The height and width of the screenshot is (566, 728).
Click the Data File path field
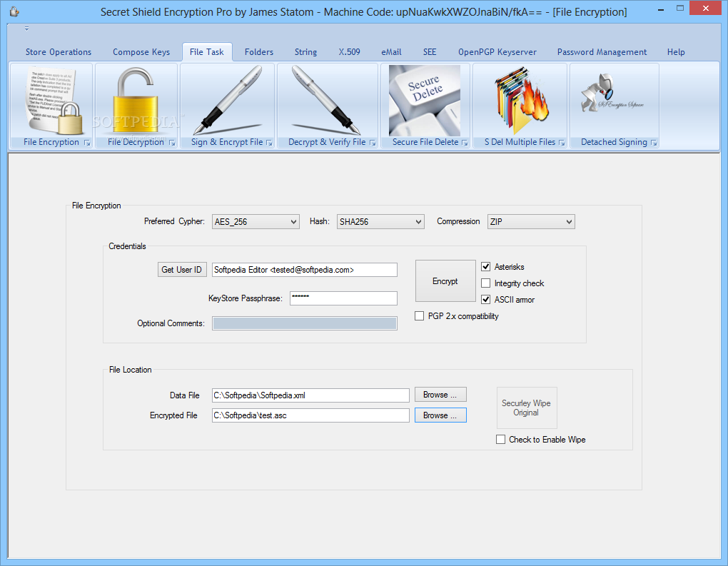(310, 395)
